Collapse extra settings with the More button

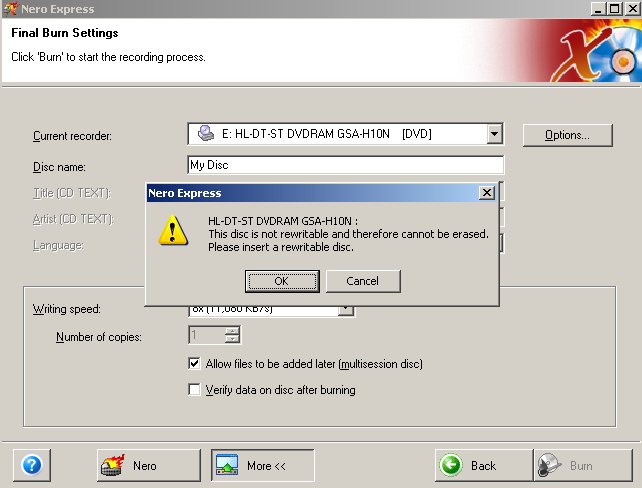click(262, 465)
